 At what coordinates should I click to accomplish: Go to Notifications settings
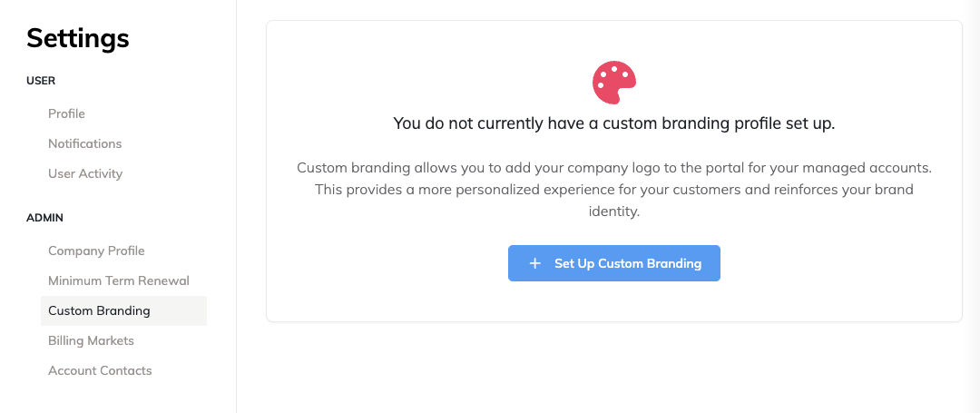(x=84, y=143)
